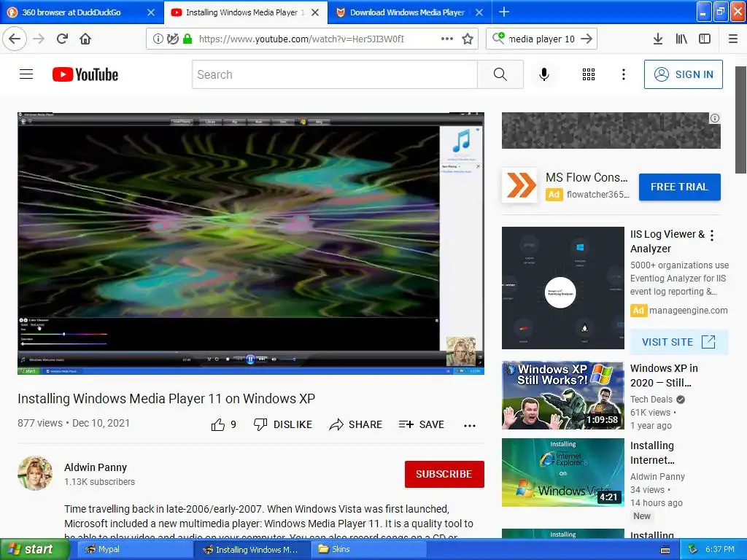Open the browser home page
This screenshot has height=560, width=747.
tap(85, 39)
